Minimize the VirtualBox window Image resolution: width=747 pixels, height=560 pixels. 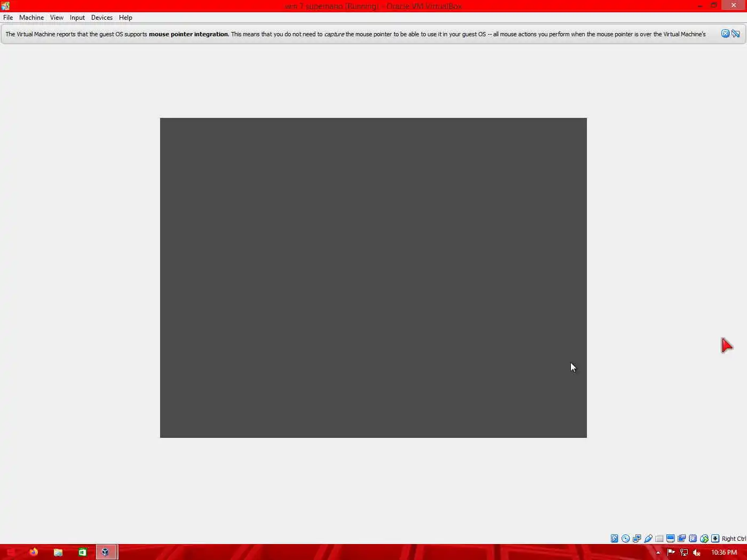[x=700, y=5]
